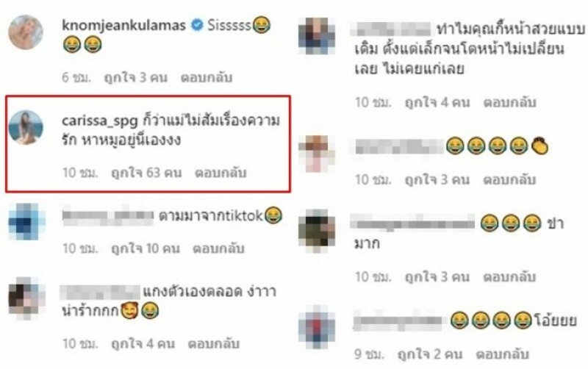
Task: Reply to the โอ้ยยย comment
Action: 502,354
